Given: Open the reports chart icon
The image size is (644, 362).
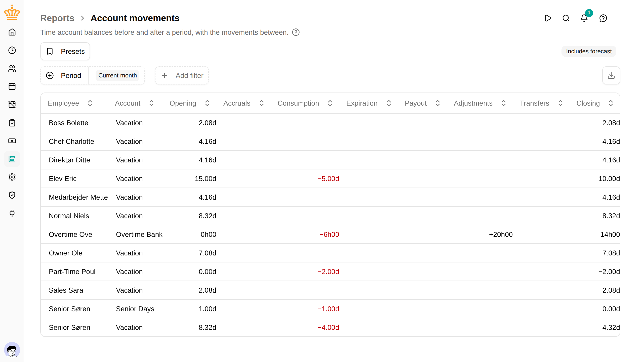Looking at the screenshot, I should [x=12, y=159].
